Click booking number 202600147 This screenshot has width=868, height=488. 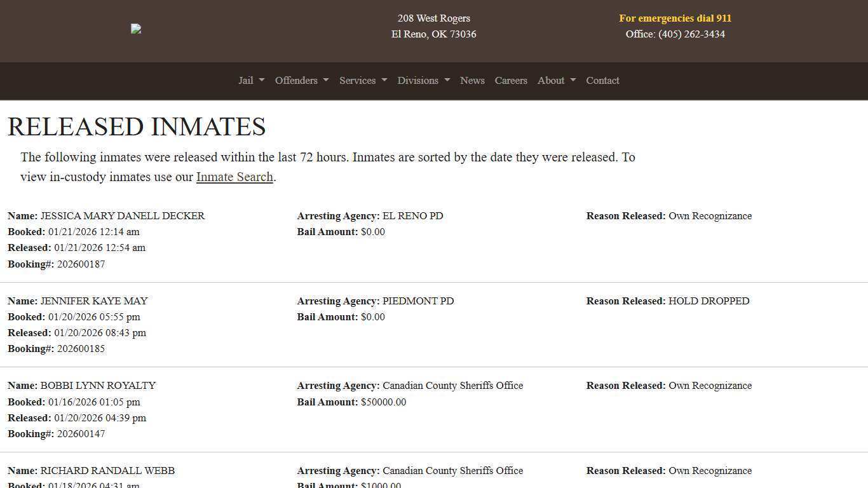81,434
